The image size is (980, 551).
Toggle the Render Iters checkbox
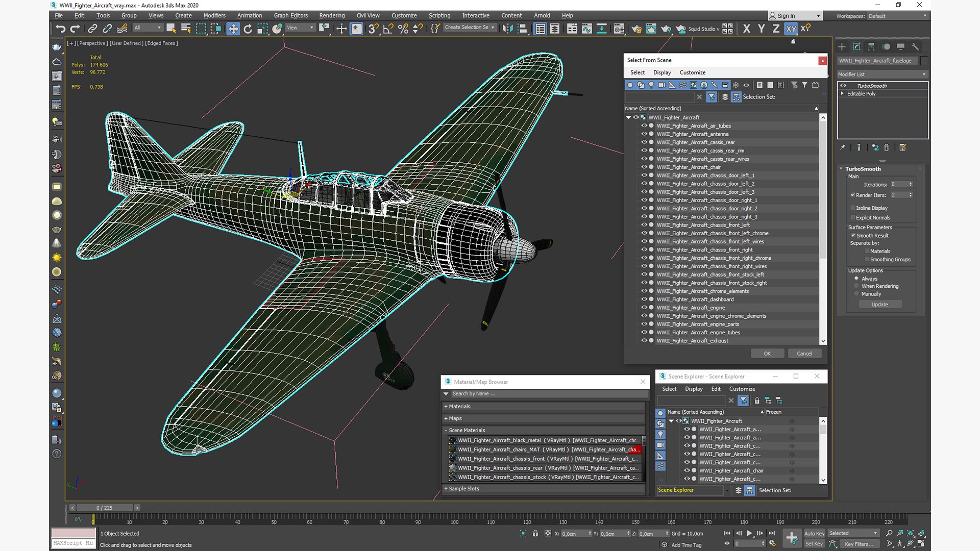(x=853, y=195)
